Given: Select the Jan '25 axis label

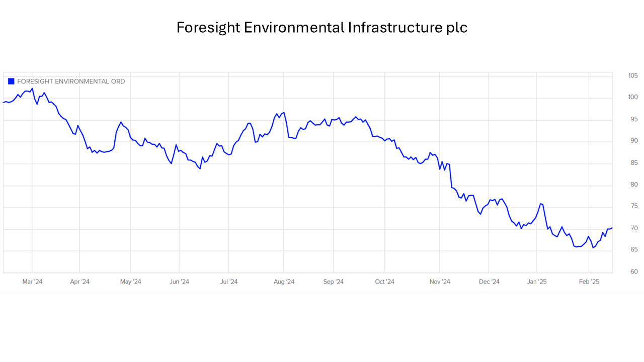Looking at the screenshot, I should 537,282.
